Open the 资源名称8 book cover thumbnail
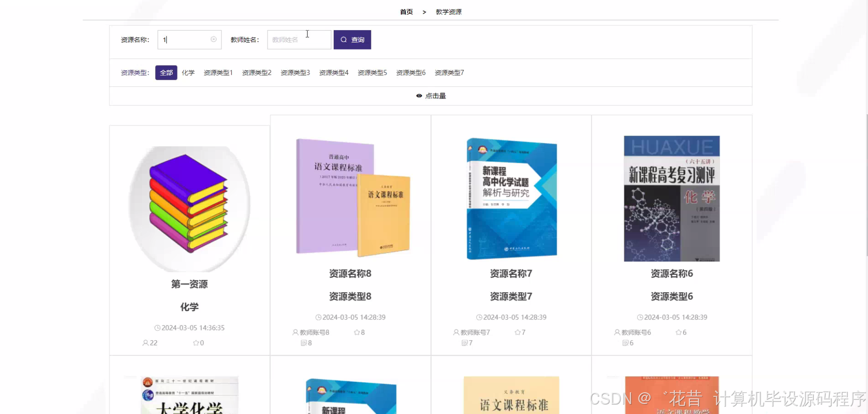868x414 pixels. pos(350,198)
